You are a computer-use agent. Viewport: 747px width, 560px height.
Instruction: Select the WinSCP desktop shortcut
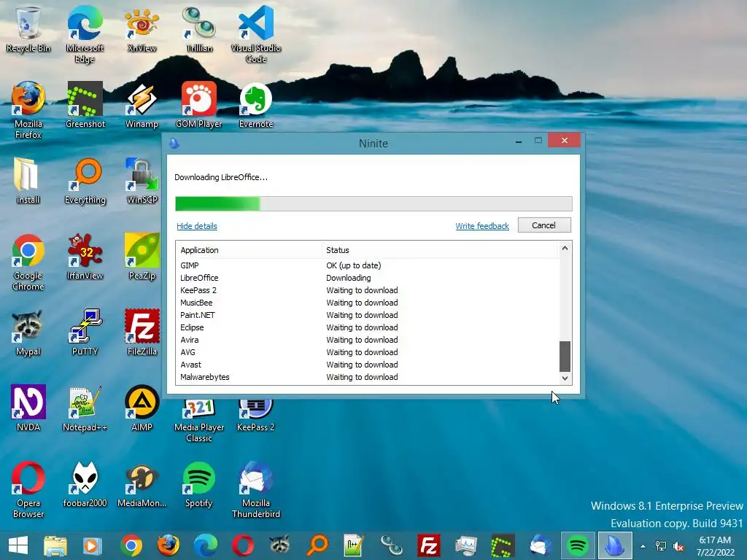(x=142, y=181)
